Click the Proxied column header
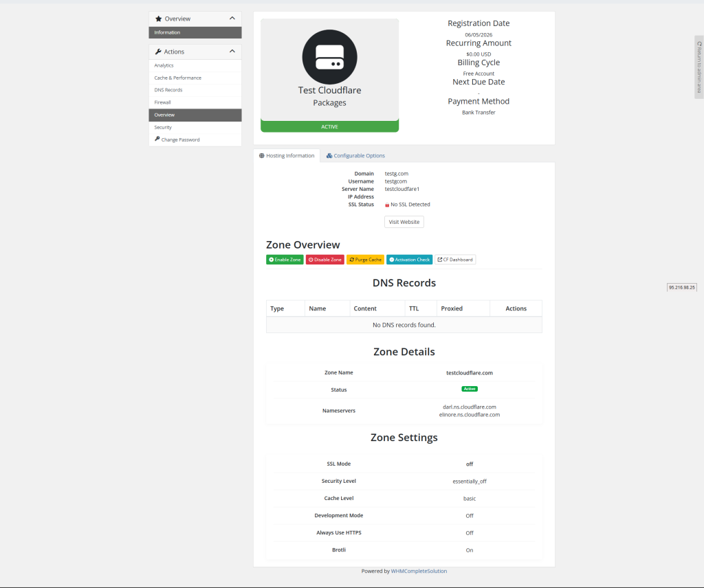The height and width of the screenshot is (588, 704). coord(463,308)
